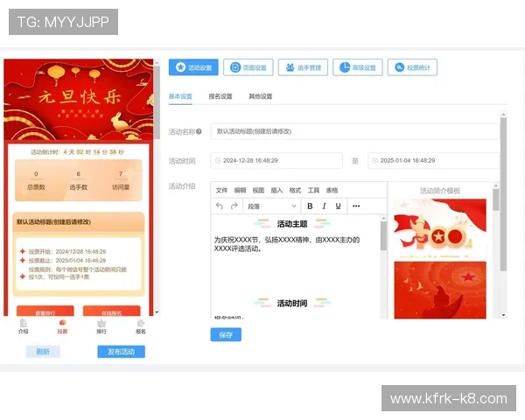Switch to the 基本设置 tab
The height and width of the screenshot is (420, 525).
pos(180,96)
